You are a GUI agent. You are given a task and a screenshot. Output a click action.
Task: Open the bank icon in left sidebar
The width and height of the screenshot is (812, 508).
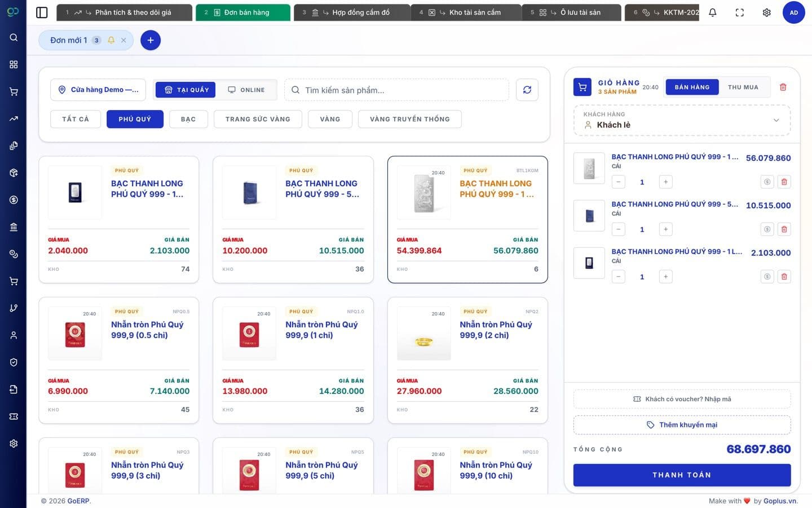(14, 227)
